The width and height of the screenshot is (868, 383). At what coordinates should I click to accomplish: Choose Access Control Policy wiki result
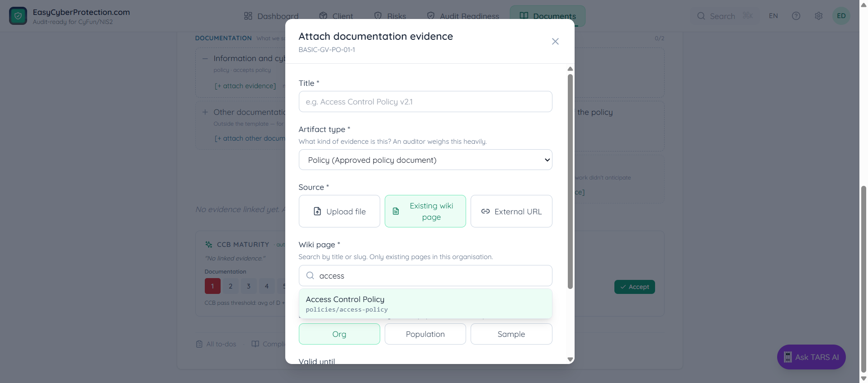[425, 304]
